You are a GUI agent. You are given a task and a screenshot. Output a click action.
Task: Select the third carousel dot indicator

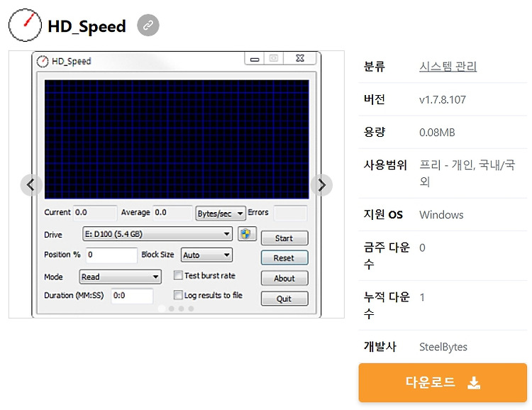182,309
